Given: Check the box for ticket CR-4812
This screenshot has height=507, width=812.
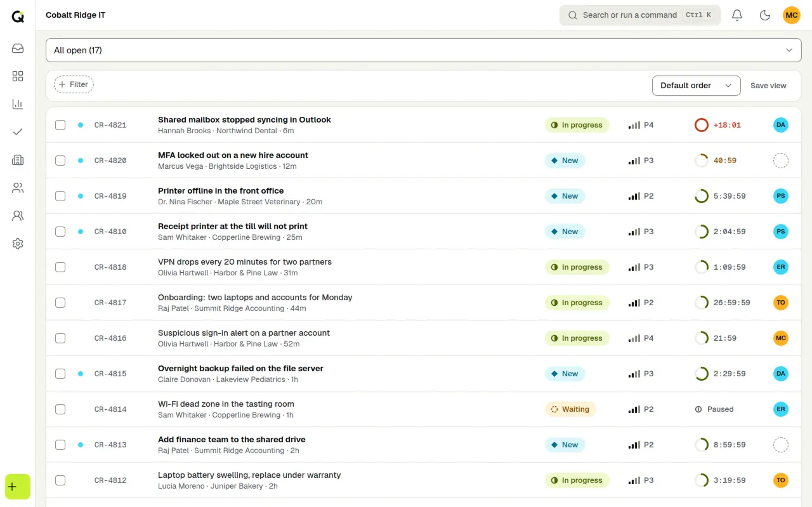Looking at the screenshot, I should point(60,480).
